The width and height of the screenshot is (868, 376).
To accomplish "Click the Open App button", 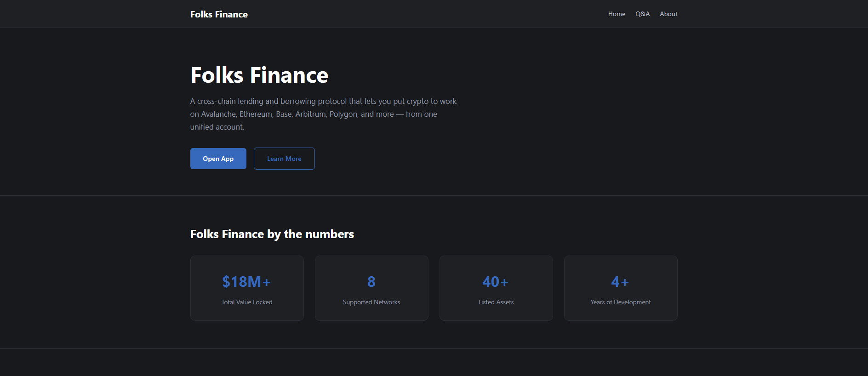I will pyautogui.click(x=218, y=159).
